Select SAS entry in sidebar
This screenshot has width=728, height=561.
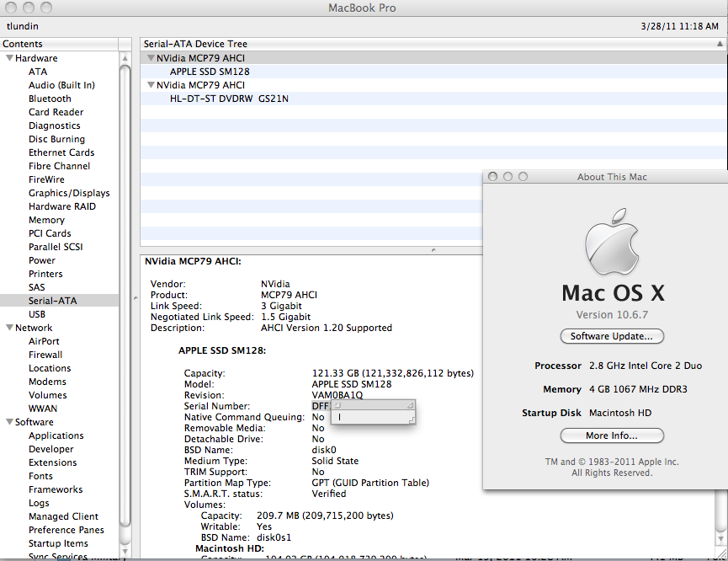(37, 287)
